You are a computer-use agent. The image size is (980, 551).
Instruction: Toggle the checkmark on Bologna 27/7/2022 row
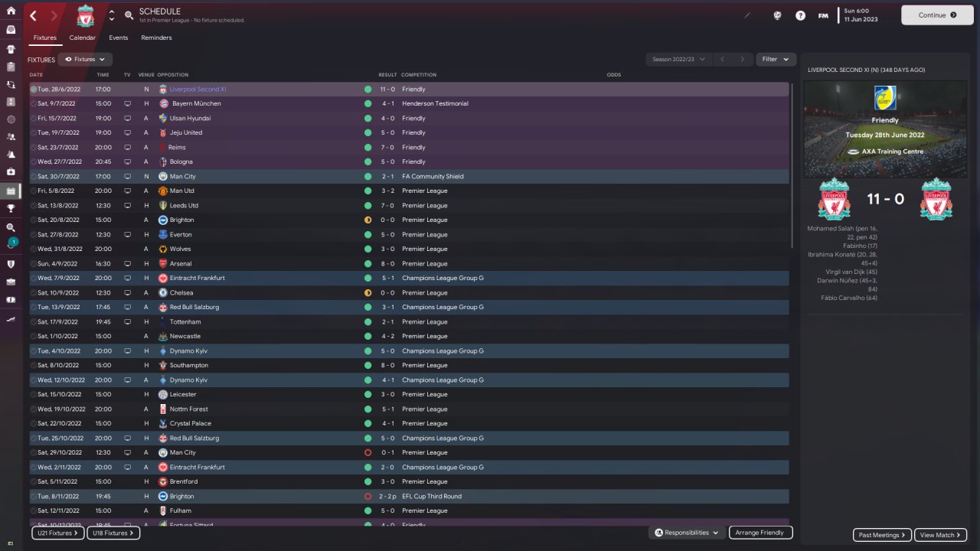[x=34, y=161]
